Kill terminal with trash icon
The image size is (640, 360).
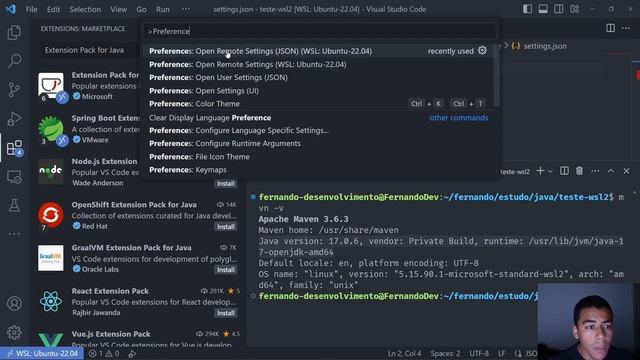[x=580, y=171]
